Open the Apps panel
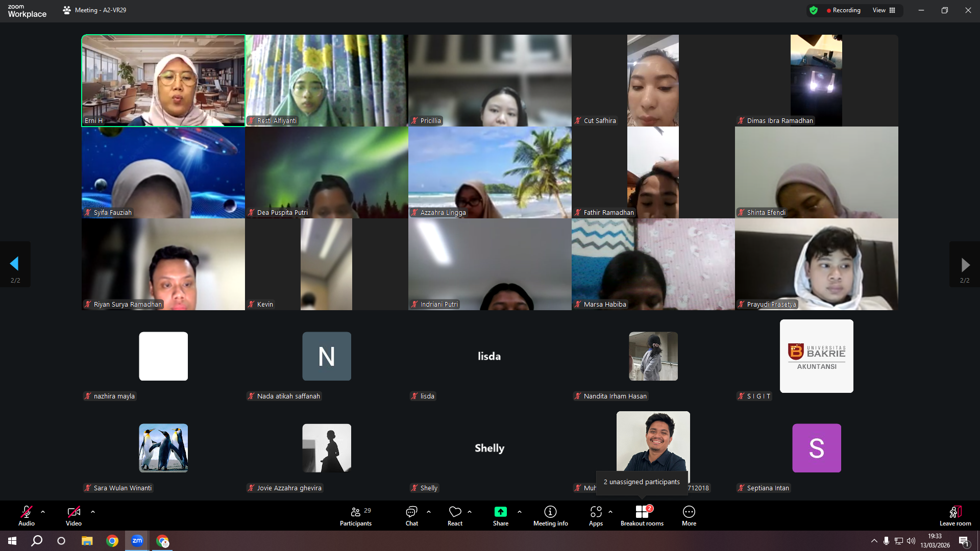 [596, 515]
